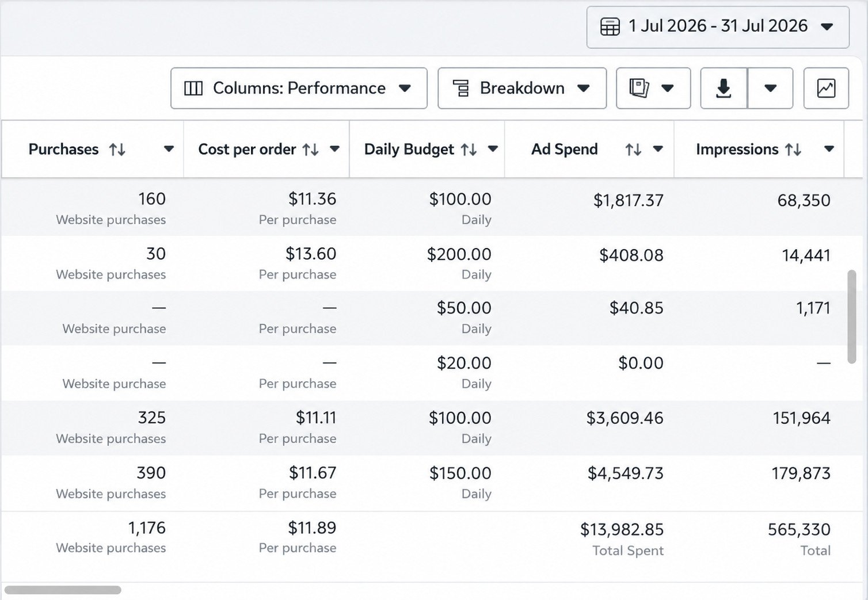Open the charts view icon

[x=826, y=88]
